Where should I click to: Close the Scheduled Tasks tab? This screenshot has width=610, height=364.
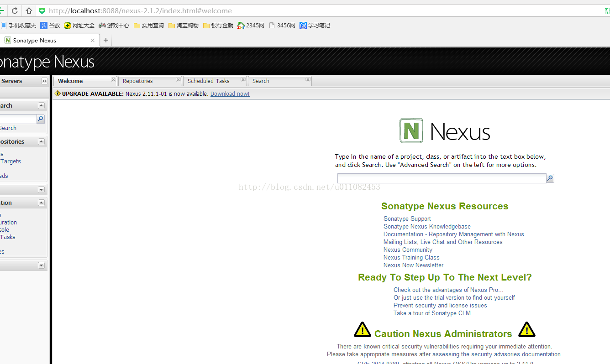(243, 80)
